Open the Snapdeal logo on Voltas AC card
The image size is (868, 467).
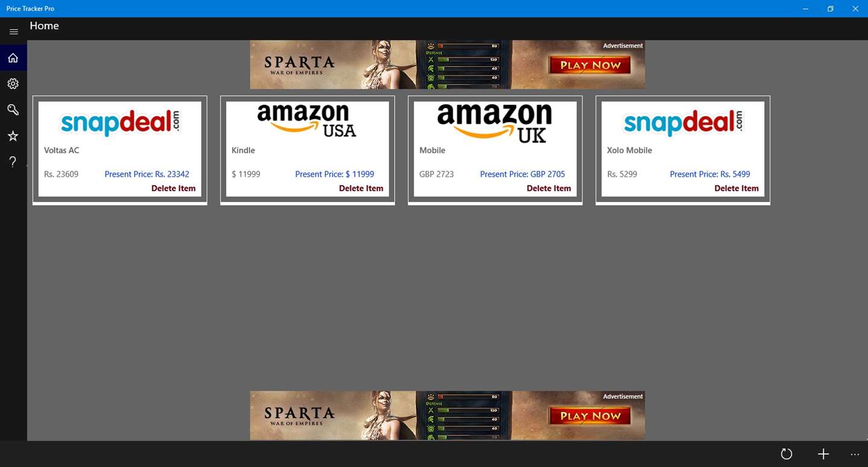tap(121, 123)
